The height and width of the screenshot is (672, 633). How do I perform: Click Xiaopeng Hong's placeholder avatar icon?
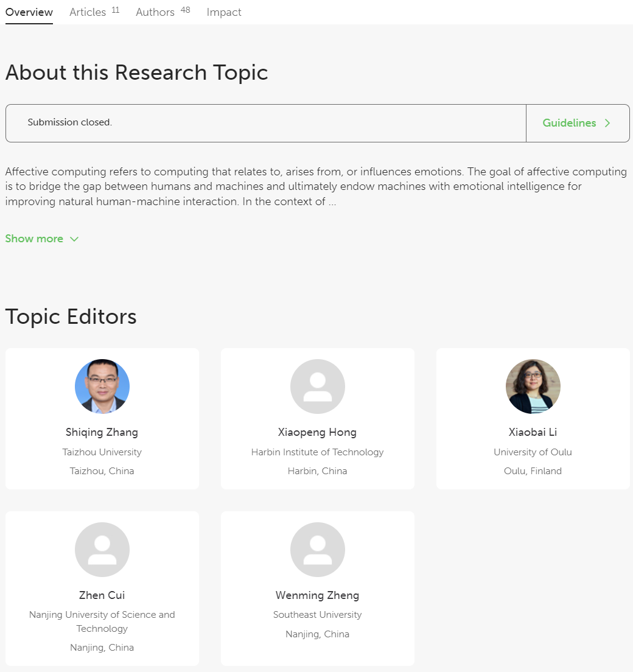pos(317,387)
